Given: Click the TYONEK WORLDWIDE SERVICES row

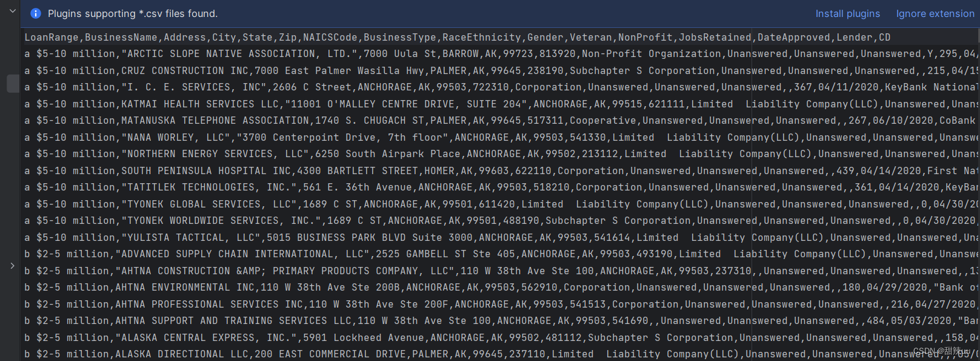Looking at the screenshot, I should pyautogui.click(x=502, y=221).
